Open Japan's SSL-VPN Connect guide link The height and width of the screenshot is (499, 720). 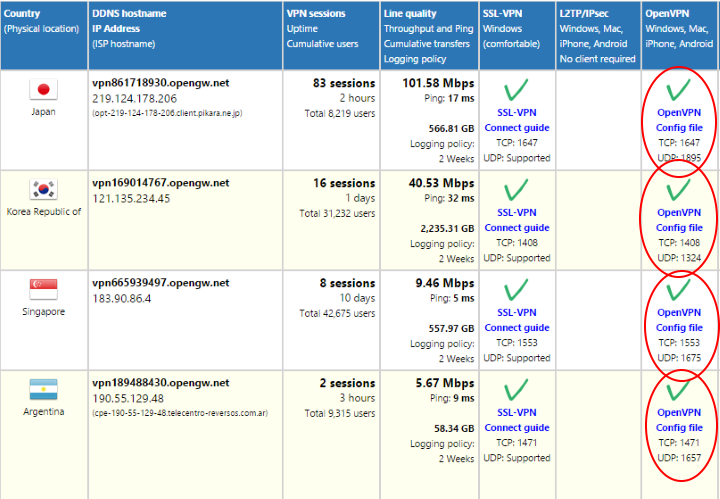[x=517, y=128]
